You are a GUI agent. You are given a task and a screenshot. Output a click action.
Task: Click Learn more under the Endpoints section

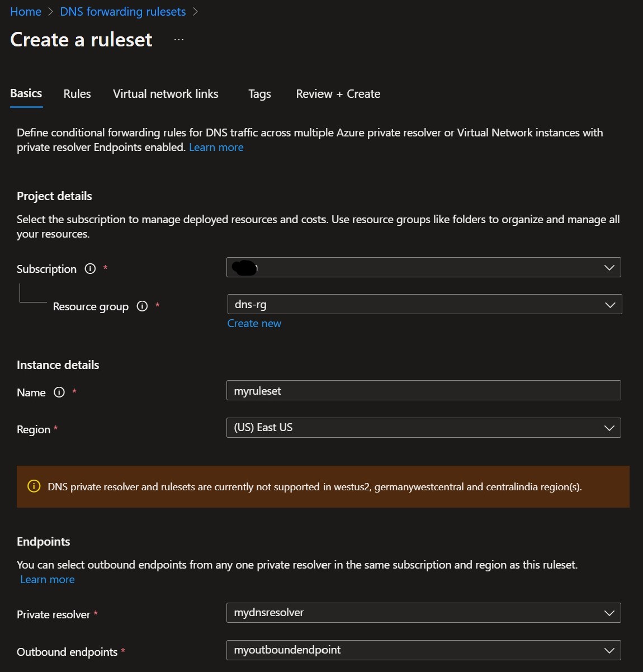(47, 579)
